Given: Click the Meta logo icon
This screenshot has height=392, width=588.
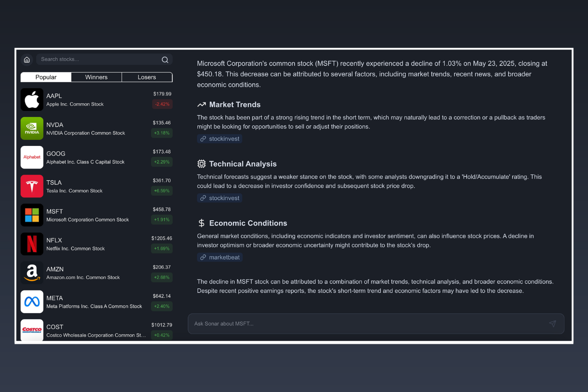Looking at the screenshot, I should [x=32, y=302].
